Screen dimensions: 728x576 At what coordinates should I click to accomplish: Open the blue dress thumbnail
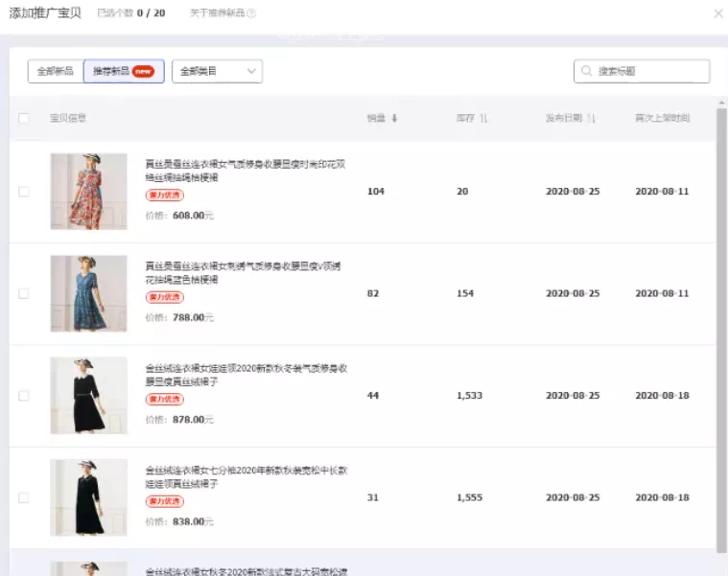pos(88,293)
